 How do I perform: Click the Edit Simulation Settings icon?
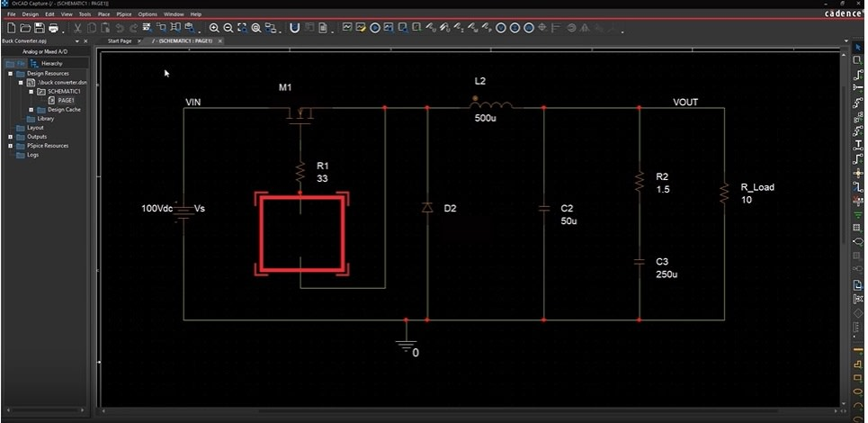361,27
